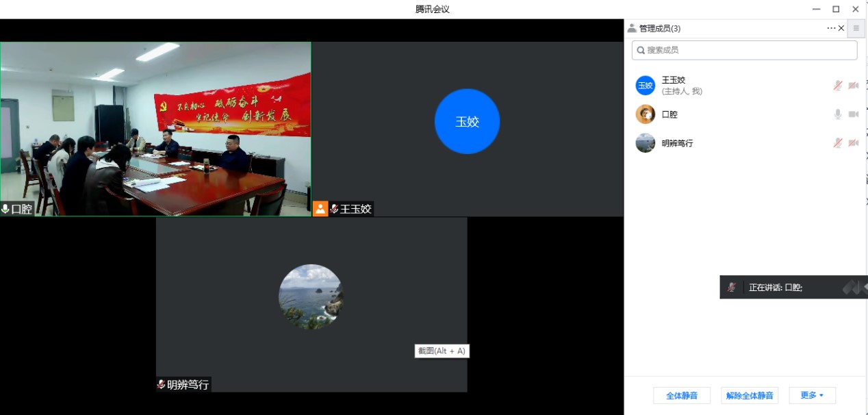The image size is (868, 415).
Task: Toggle microphone for 王玉姣 in member list
Action: (837, 86)
